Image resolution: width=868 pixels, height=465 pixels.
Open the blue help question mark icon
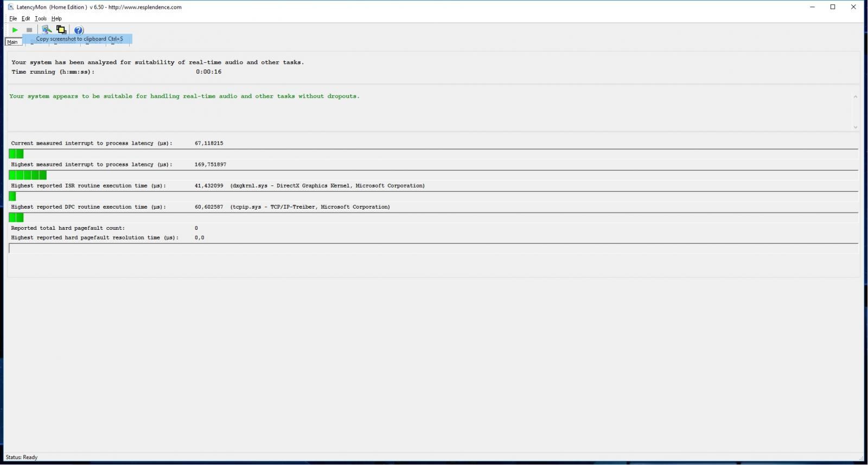pyautogui.click(x=79, y=30)
